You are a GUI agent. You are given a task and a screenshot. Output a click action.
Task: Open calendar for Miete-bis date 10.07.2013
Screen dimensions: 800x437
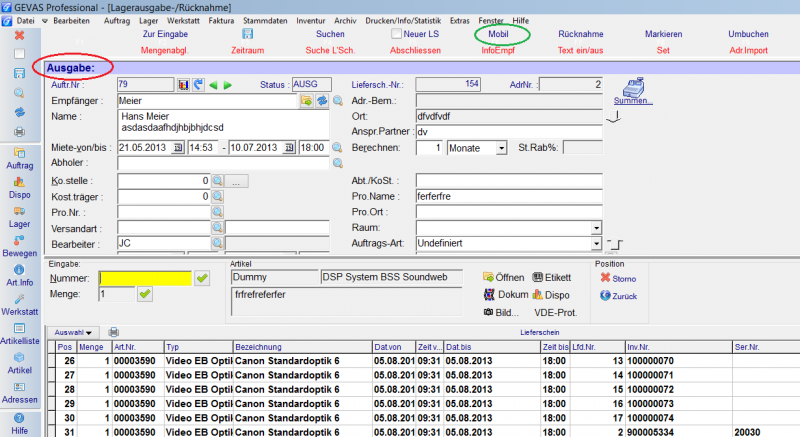289,148
